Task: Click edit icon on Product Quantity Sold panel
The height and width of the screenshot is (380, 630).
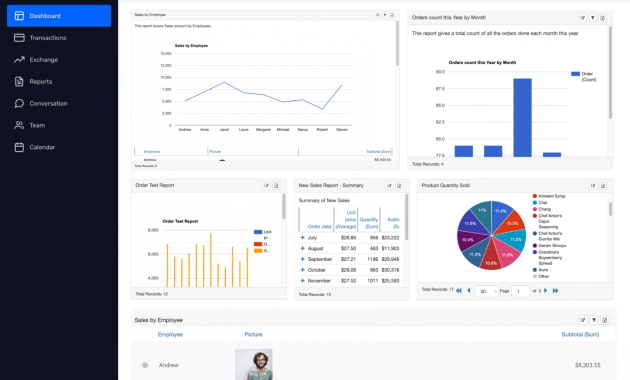Action: (x=593, y=186)
